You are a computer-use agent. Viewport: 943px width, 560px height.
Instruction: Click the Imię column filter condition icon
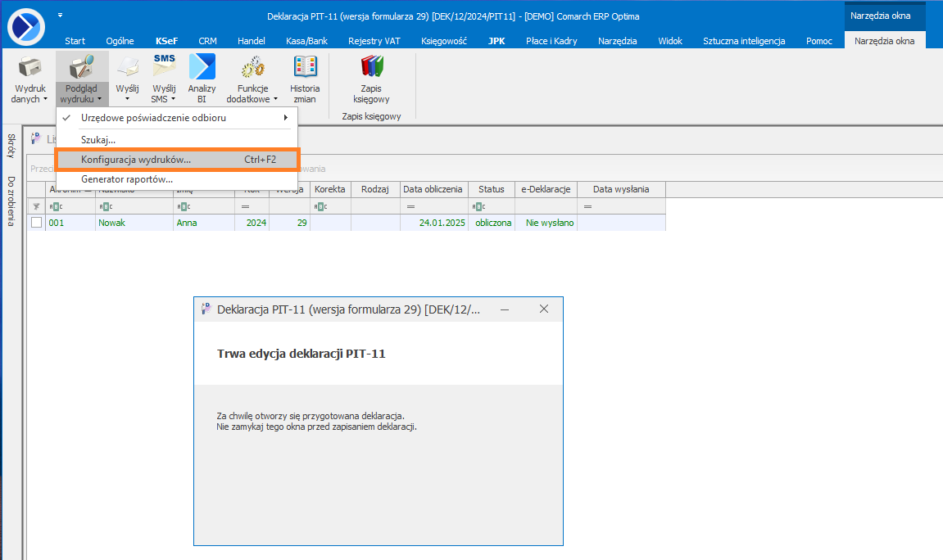pyautogui.click(x=184, y=206)
